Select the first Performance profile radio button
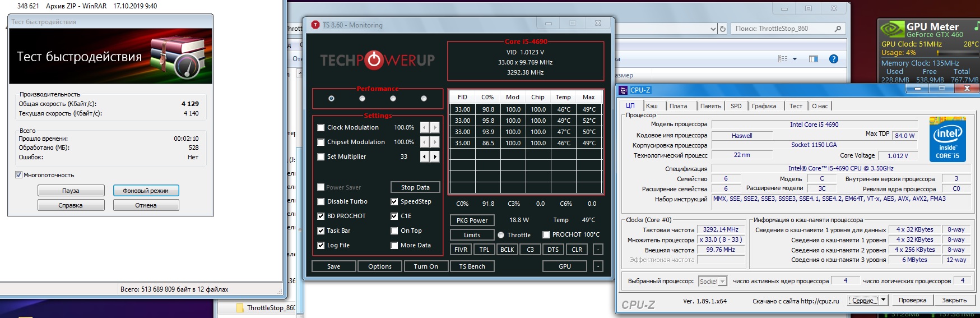 pos(331,99)
